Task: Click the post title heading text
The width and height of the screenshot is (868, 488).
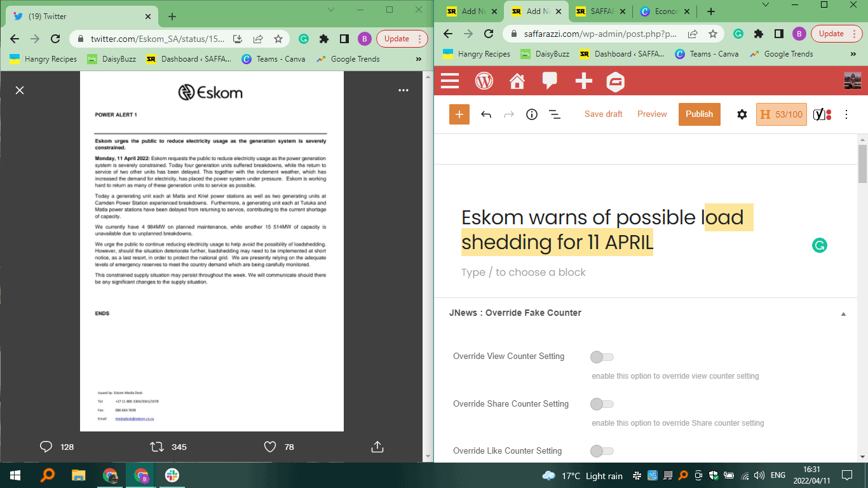Action: 607,229
